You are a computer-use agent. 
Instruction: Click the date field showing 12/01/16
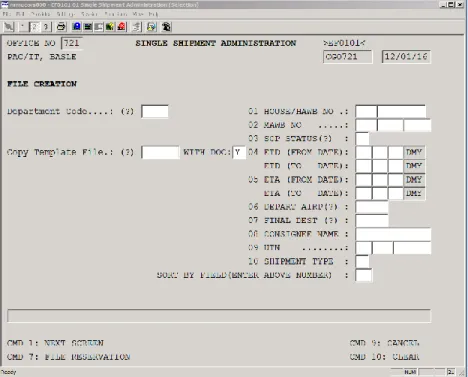pyautogui.click(x=406, y=57)
